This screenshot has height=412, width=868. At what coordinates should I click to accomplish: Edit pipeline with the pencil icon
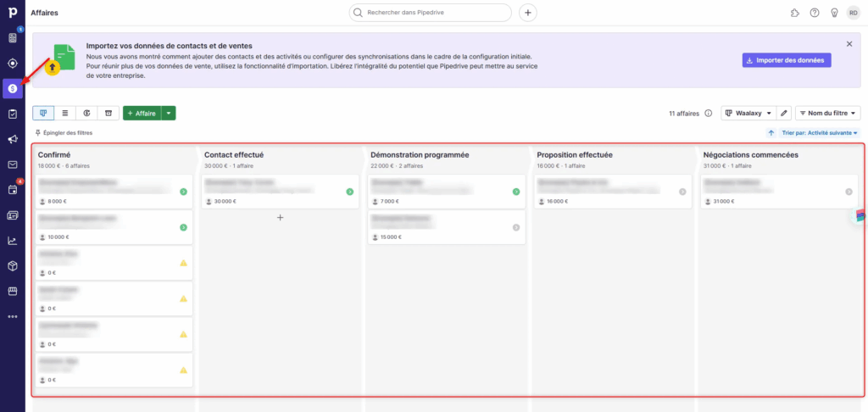tap(784, 113)
